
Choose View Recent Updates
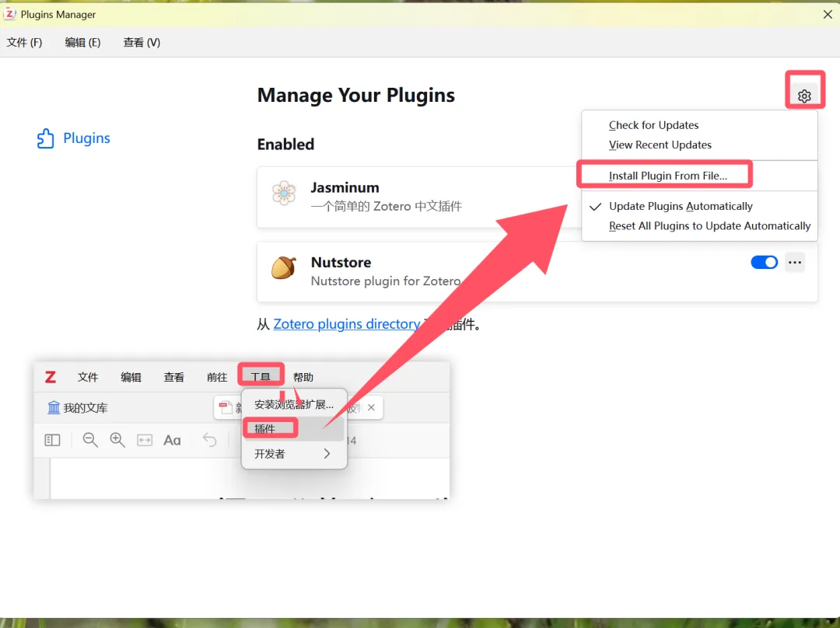point(660,145)
